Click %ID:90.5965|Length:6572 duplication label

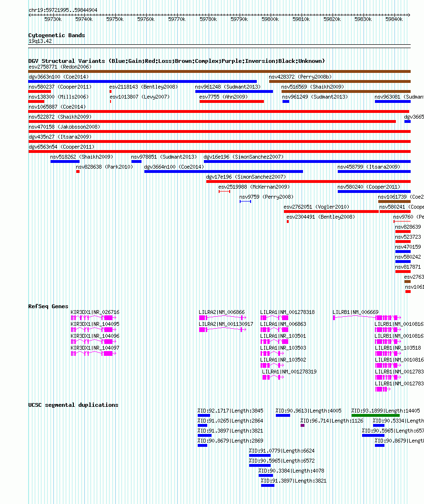point(282,460)
